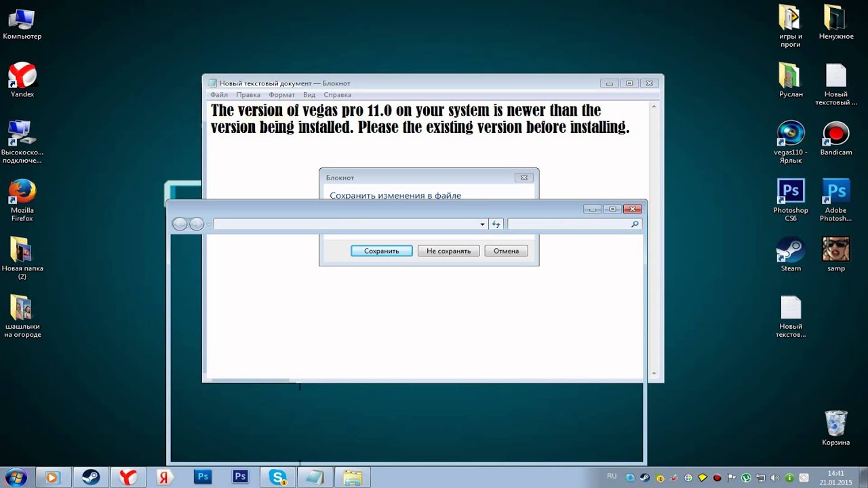Open the Windows Start menu orb

[15, 477]
